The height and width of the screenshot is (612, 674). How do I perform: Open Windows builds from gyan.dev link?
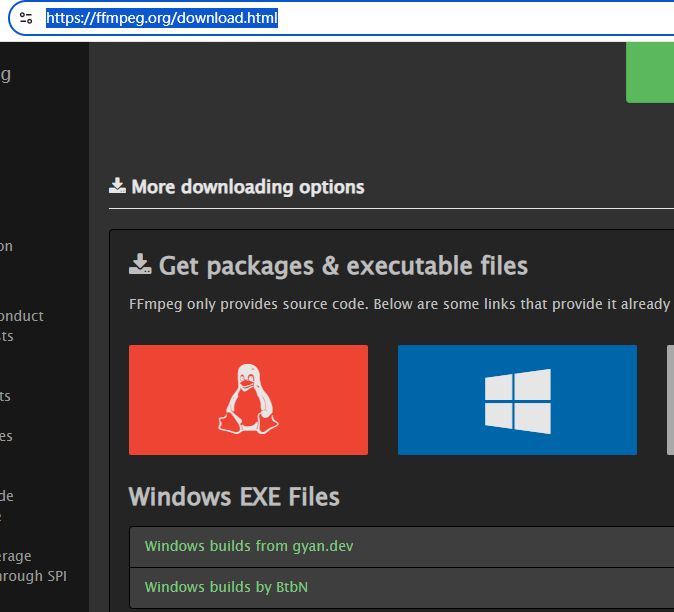[249, 546]
